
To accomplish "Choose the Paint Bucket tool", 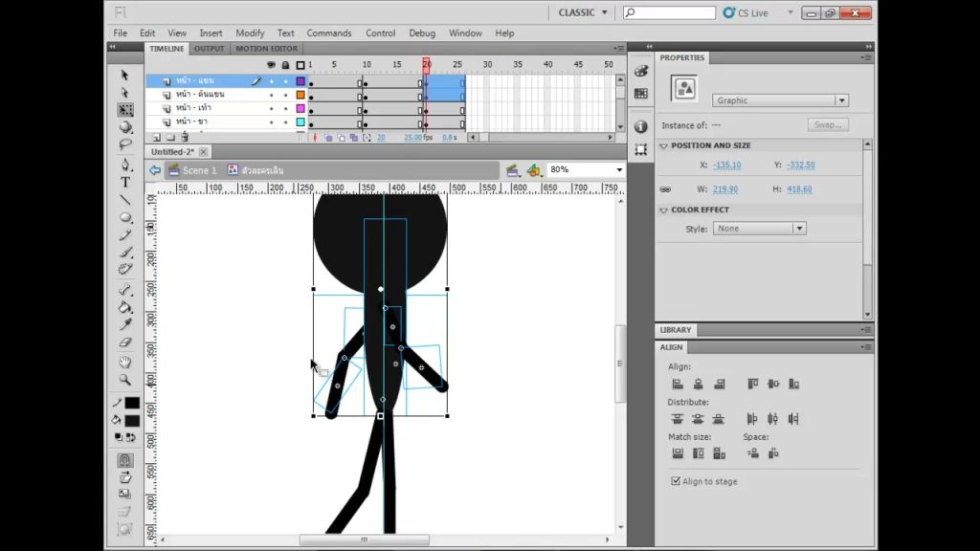I will (x=125, y=307).
